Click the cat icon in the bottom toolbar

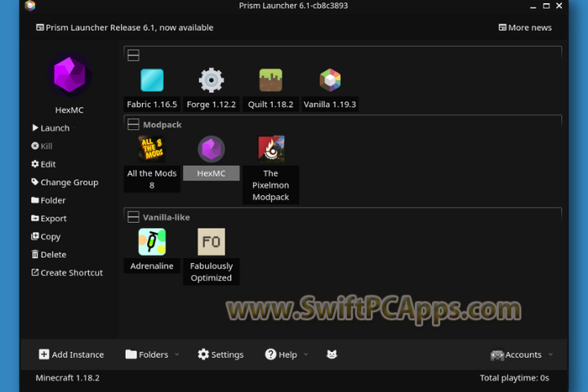332,354
